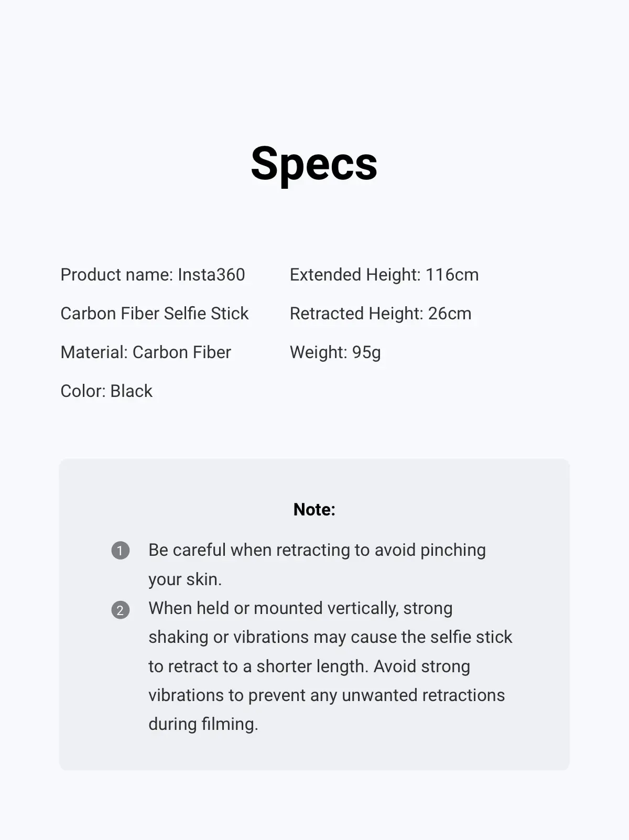This screenshot has height=840, width=629.
Task: Click the 'vibrations to prevent any unwanted' line
Action: pos(326,695)
